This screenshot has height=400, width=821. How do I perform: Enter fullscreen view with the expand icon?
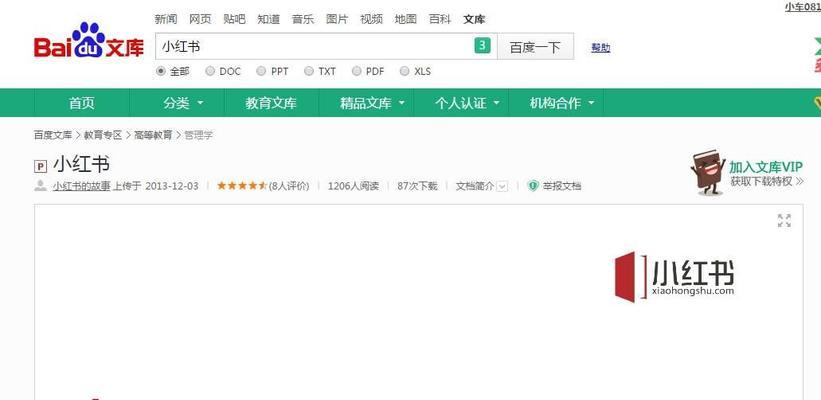coord(784,220)
